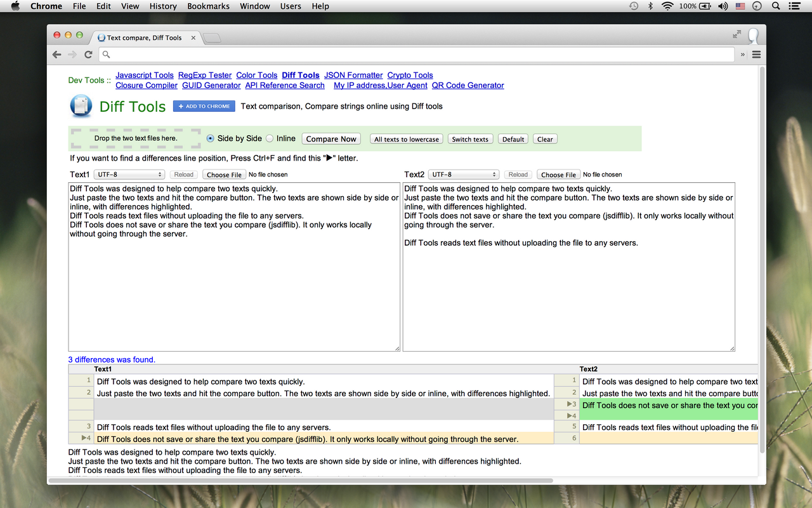This screenshot has height=508, width=812.
Task: Open the Crypto Tools link
Action: coord(410,75)
